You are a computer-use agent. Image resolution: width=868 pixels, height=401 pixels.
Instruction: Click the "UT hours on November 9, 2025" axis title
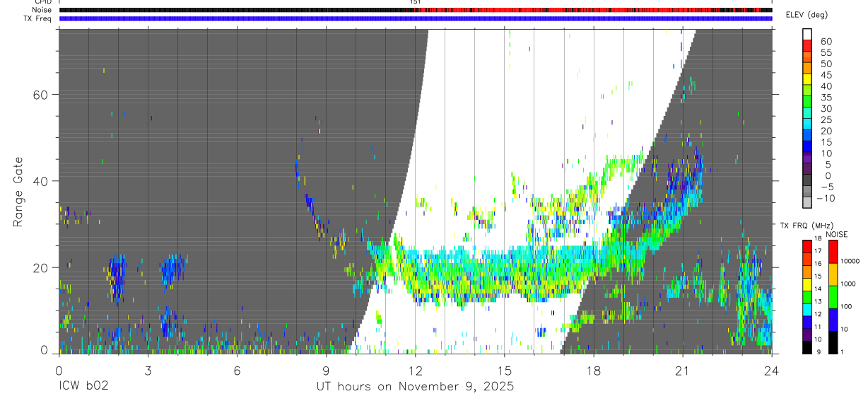click(x=415, y=388)
